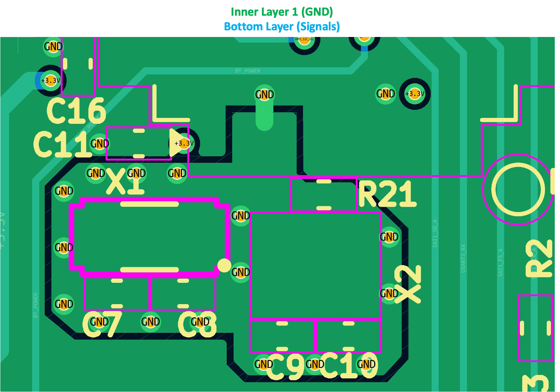Select the R2 designator at right edge
This screenshot has height=392, width=560.
pyautogui.click(x=539, y=258)
